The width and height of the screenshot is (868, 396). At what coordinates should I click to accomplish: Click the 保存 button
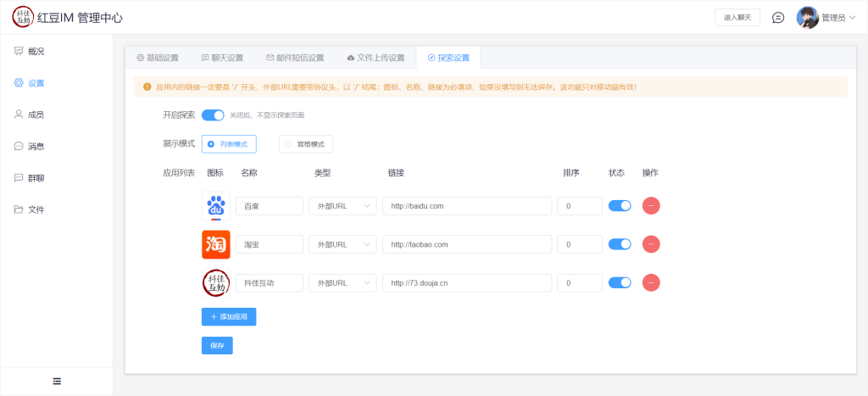point(217,346)
